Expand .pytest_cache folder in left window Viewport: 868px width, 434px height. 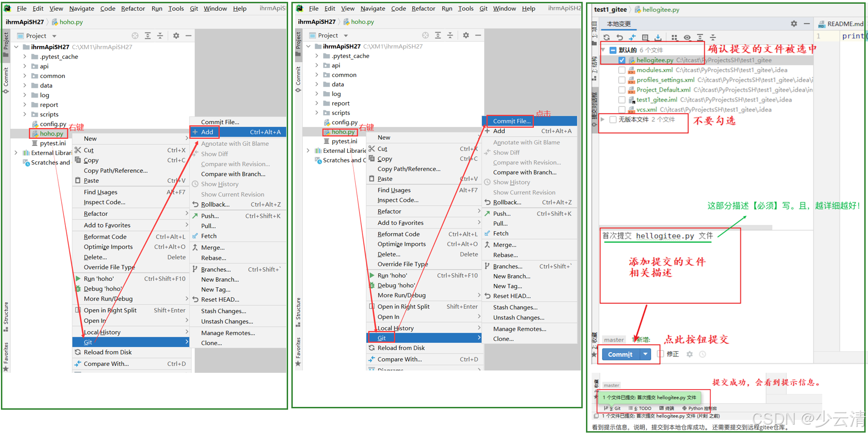pos(25,57)
